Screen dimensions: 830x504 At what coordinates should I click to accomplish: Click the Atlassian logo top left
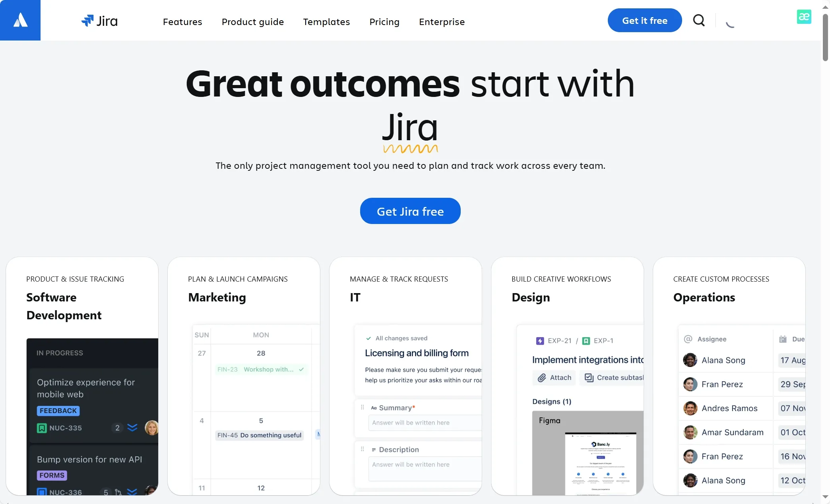tap(20, 20)
